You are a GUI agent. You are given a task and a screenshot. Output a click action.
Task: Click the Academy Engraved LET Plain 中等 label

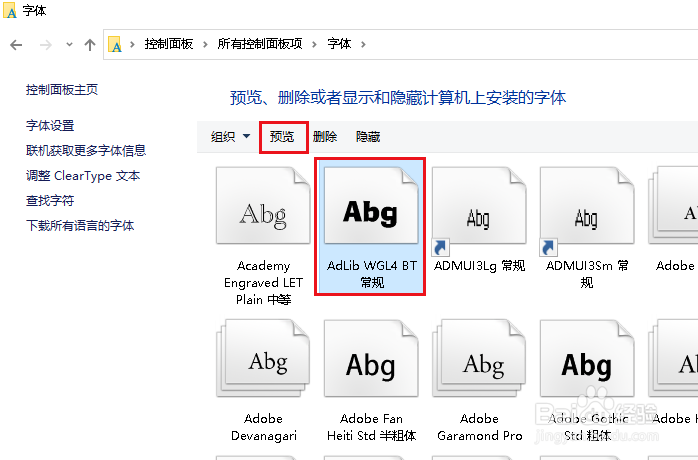click(x=264, y=283)
